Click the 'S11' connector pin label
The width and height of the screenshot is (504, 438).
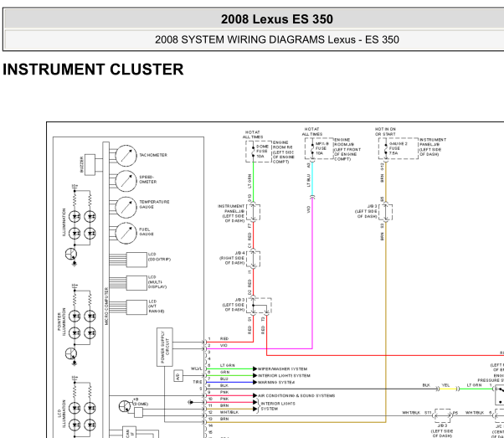click(428, 413)
